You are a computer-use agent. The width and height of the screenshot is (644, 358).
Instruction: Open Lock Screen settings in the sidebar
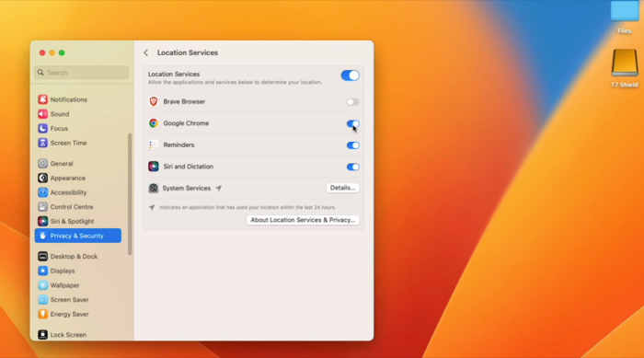tap(78, 335)
